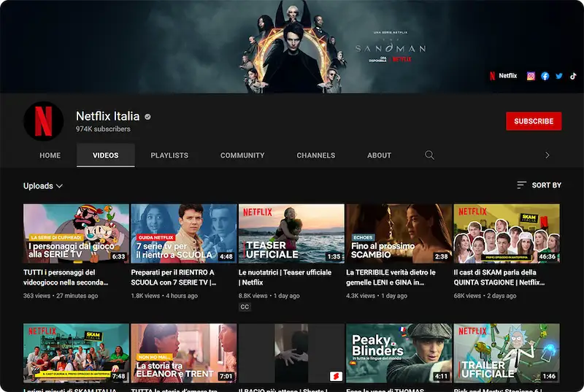
Task: Open the Facebook link in the banner
Action: [x=545, y=76]
